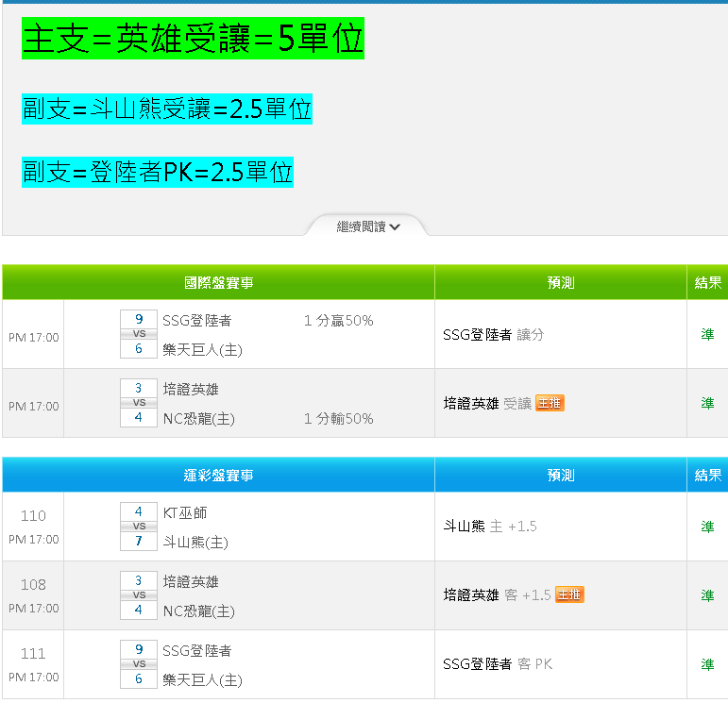This screenshot has height=703, width=728.
Task: Click the 1 分輸50% handicap text
Action: tap(338, 419)
